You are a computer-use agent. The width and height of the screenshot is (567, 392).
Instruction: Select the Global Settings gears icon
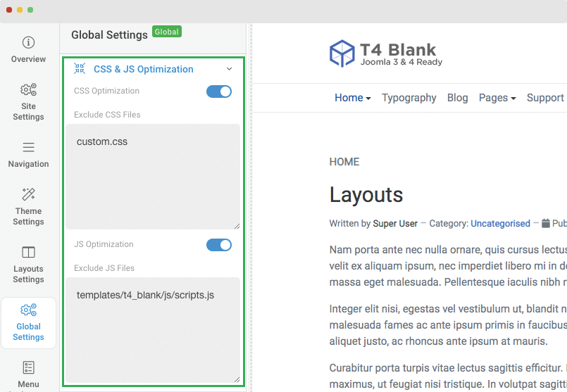tap(28, 310)
